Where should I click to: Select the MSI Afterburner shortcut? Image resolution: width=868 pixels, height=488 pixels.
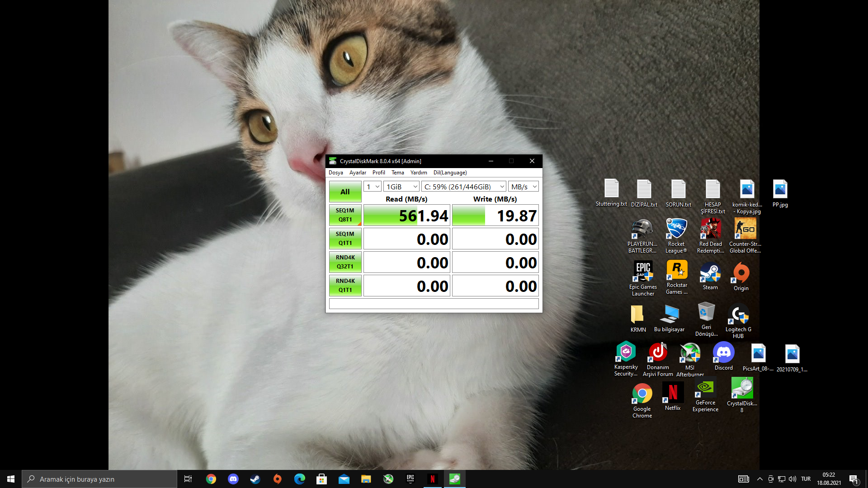tap(690, 360)
